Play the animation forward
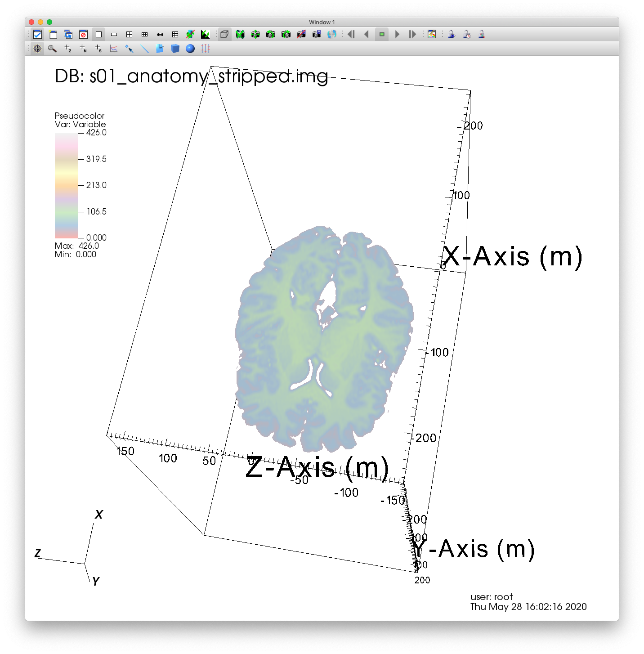Image resolution: width=644 pixels, height=654 pixels. [x=397, y=34]
